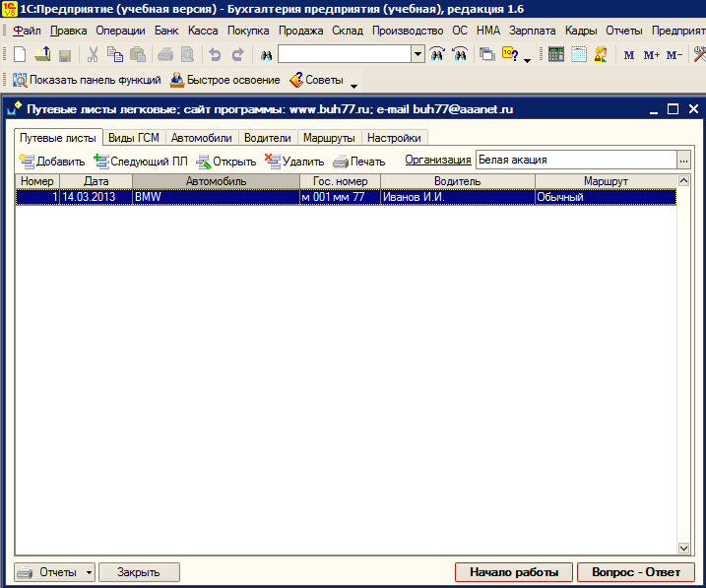Click the New document icon in toolbar
This screenshot has height=588, width=706.
click(20, 55)
